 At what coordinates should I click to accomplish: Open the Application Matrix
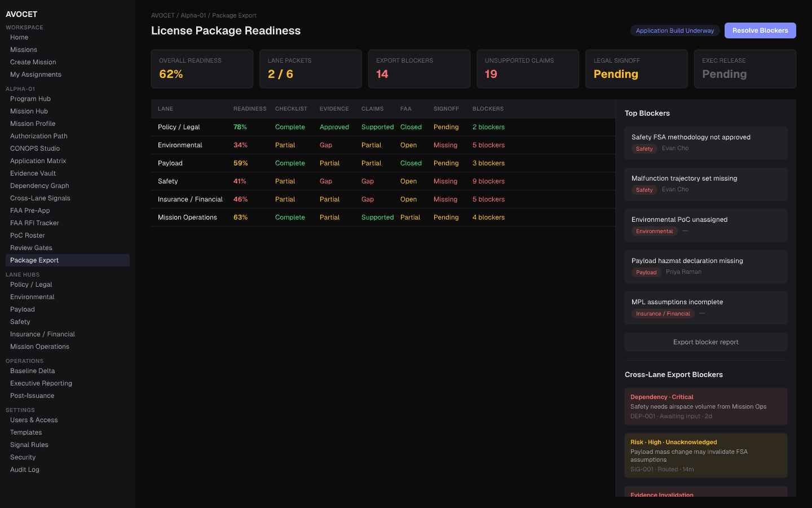[68, 161]
